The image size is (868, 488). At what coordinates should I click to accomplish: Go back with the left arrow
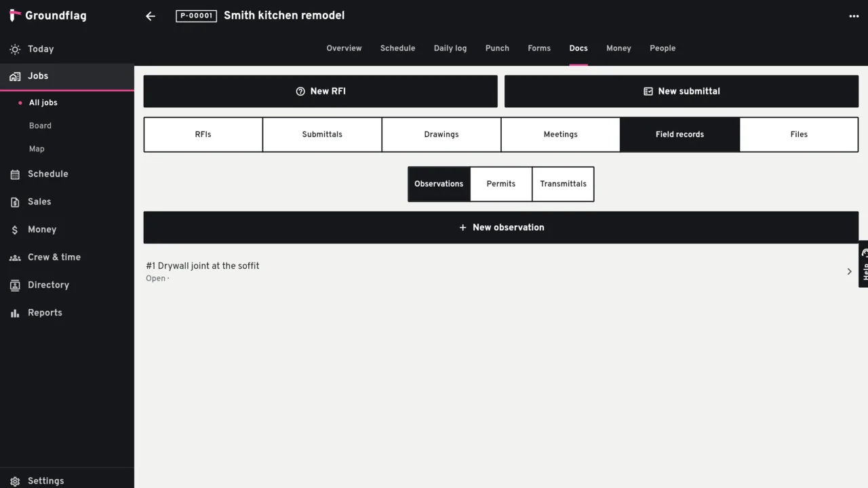pyautogui.click(x=151, y=16)
